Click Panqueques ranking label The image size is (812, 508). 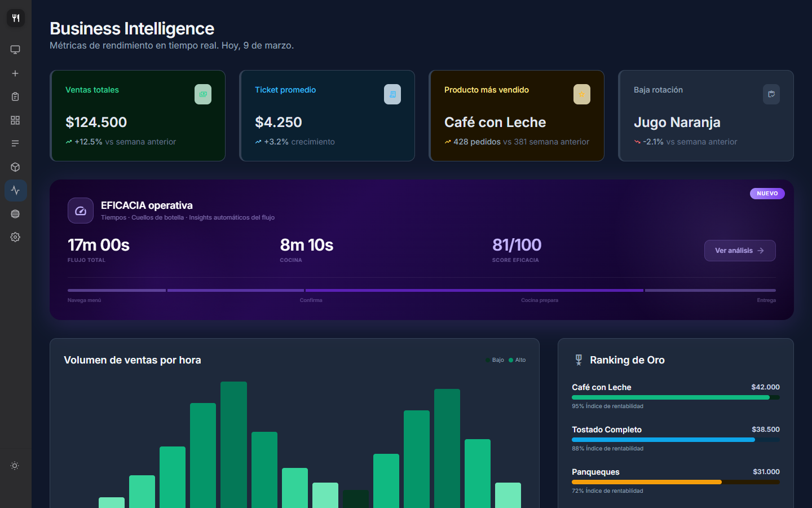595,472
